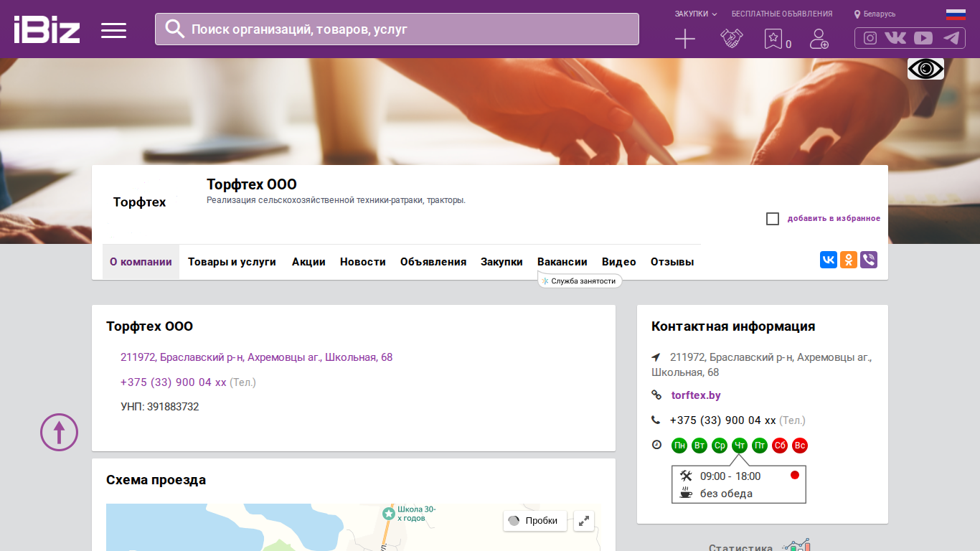Viewport: 980px width, 551px height.
Task: Open the Вакансии tab
Action: 562,262
